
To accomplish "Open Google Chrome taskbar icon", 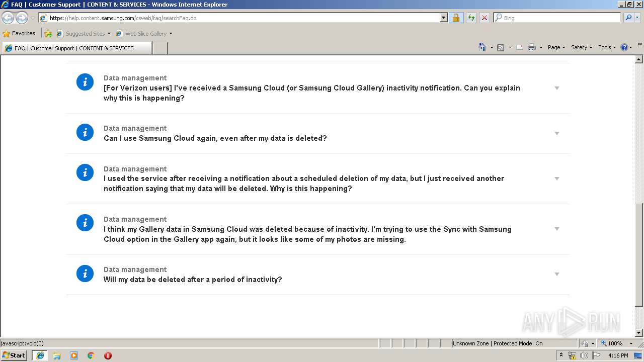I will coord(91,355).
